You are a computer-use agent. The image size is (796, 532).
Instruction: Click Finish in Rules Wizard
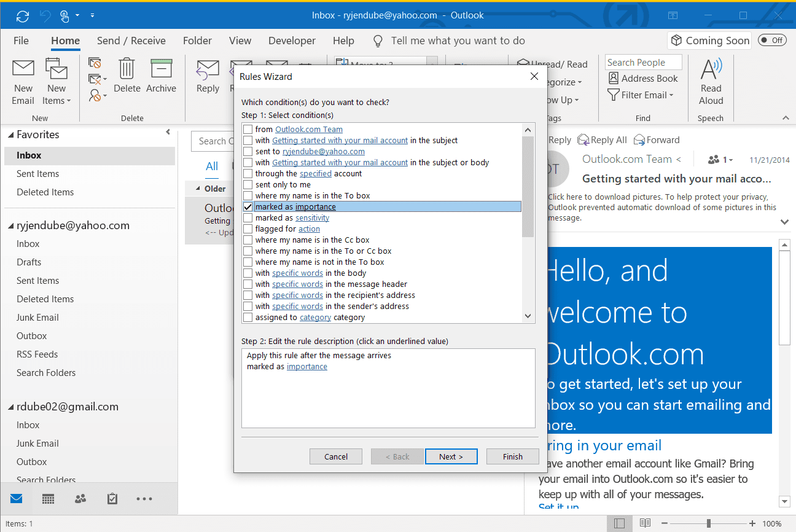point(512,456)
